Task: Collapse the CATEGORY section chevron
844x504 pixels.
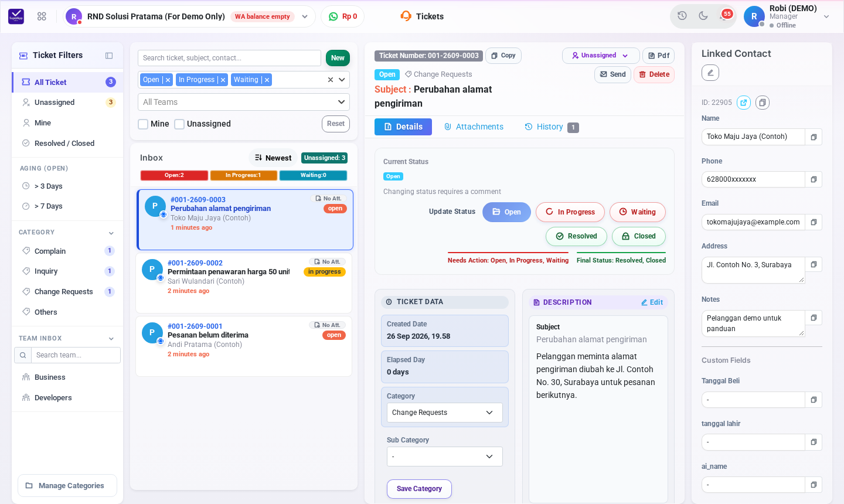Action: [x=111, y=233]
